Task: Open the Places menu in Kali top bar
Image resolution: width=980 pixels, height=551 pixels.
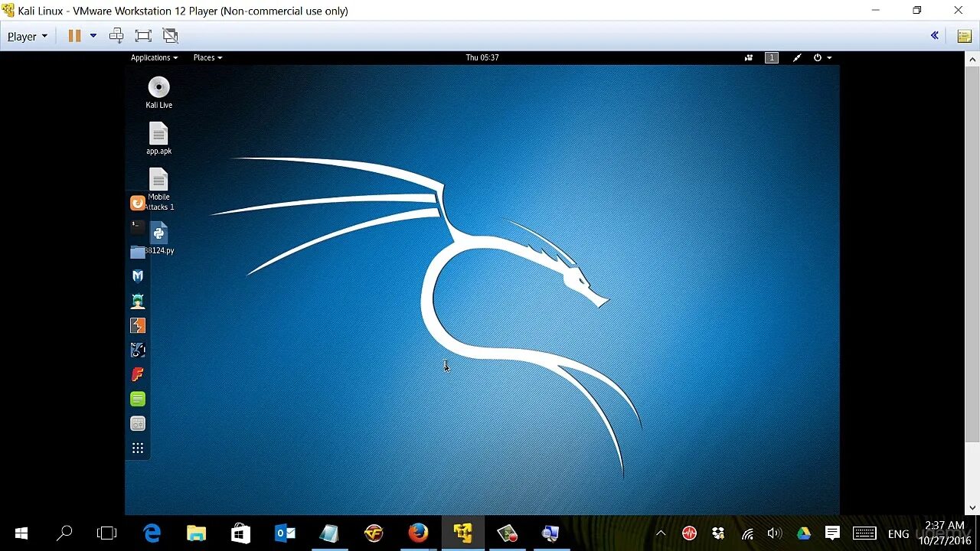Action: 207,57
